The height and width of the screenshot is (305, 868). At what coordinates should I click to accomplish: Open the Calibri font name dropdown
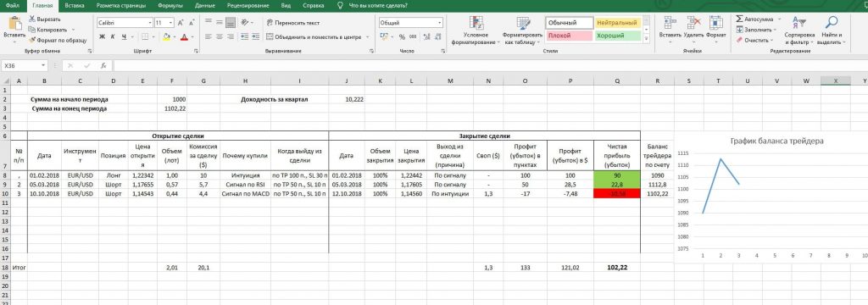tap(149, 23)
